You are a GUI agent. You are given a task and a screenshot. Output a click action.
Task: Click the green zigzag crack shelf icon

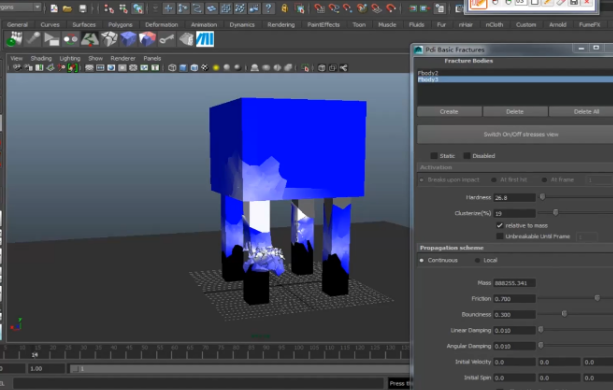(90, 39)
